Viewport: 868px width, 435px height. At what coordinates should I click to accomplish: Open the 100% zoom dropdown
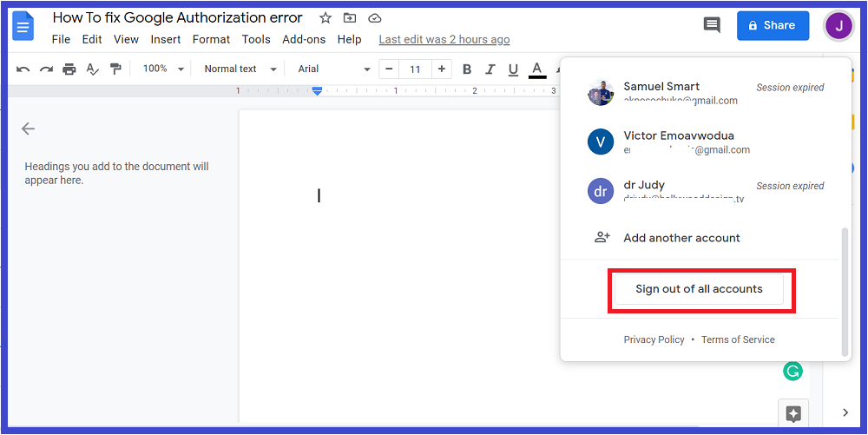pyautogui.click(x=163, y=69)
